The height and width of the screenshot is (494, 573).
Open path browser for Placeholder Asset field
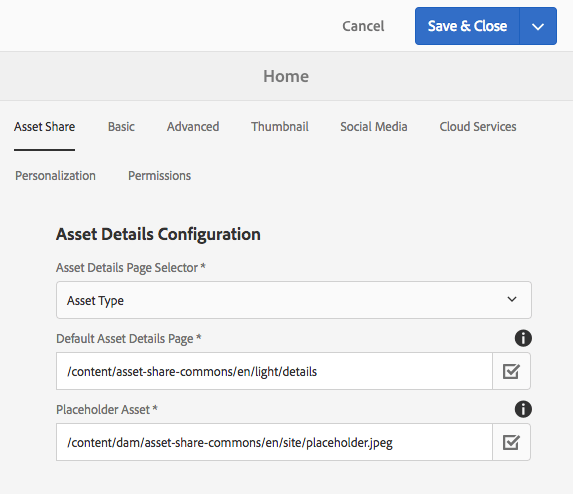[511, 442]
